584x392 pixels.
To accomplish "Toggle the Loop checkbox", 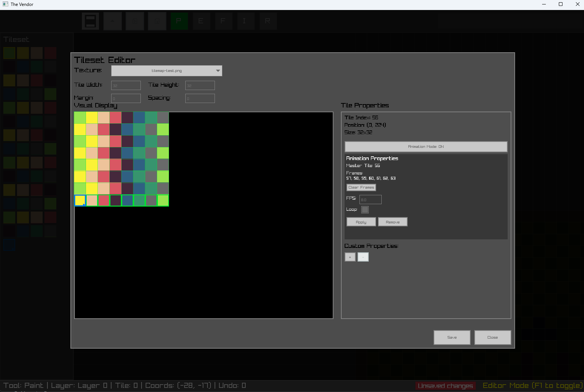I will coord(365,210).
